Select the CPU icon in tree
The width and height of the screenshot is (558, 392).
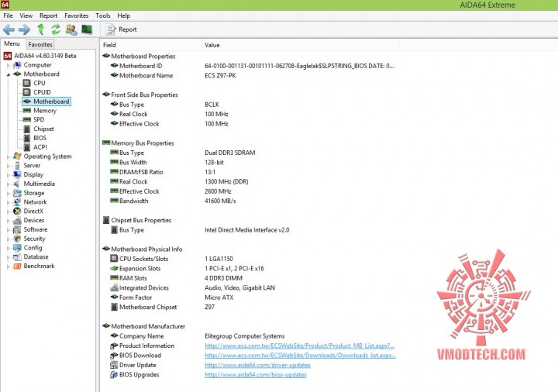[26, 83]
